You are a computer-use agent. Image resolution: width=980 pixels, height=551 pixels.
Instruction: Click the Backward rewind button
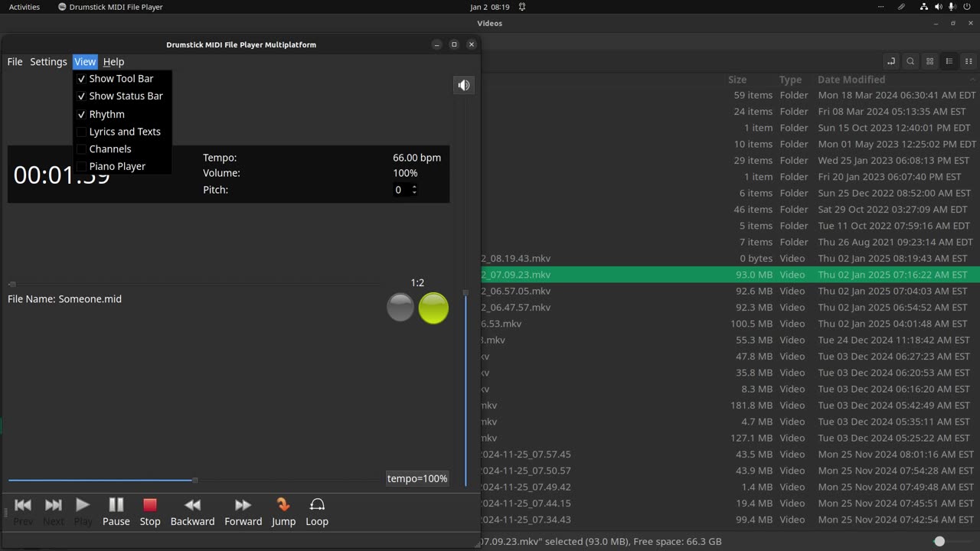pyautogui.click(x=192, y=511)
